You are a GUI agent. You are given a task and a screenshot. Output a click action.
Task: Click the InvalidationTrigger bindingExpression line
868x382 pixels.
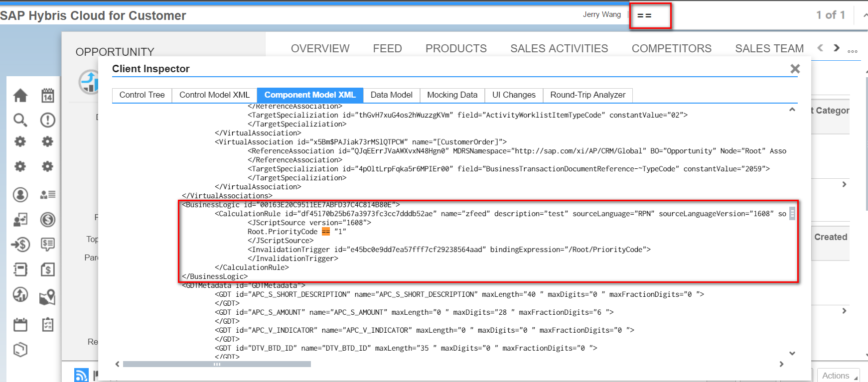click(449, 250)
